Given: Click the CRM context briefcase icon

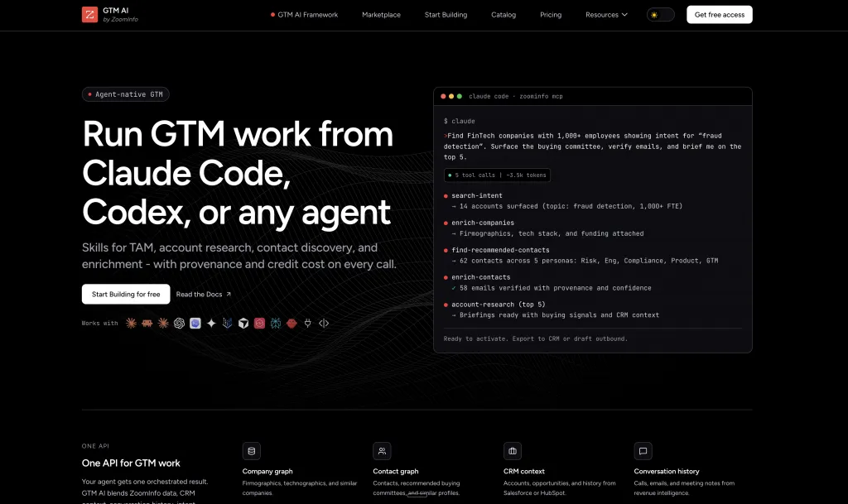Looking at the screenshot, I should (x=513, y=451).
